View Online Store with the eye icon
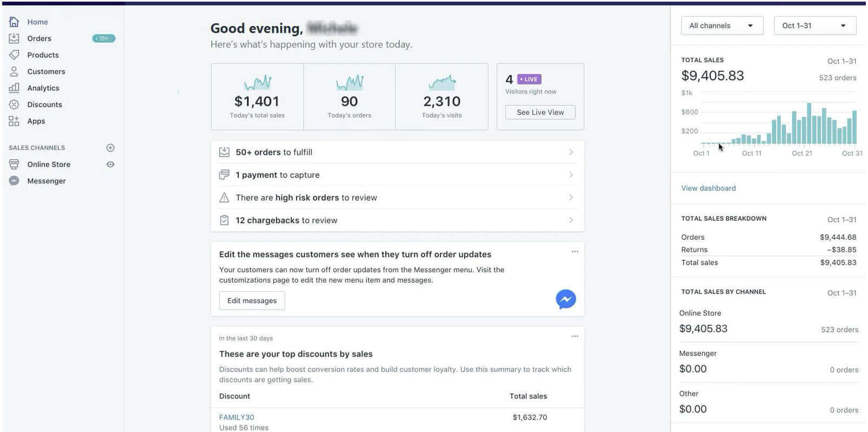This screenshot has height=432, width=868. (x=110, y=165)
